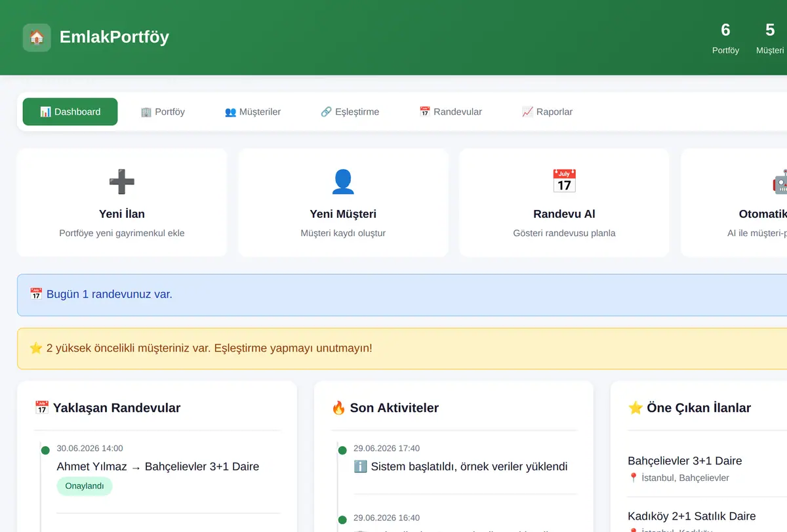
Task: Click the plus icon on Yeni İlan card
Action: click(x=122, y=182)
